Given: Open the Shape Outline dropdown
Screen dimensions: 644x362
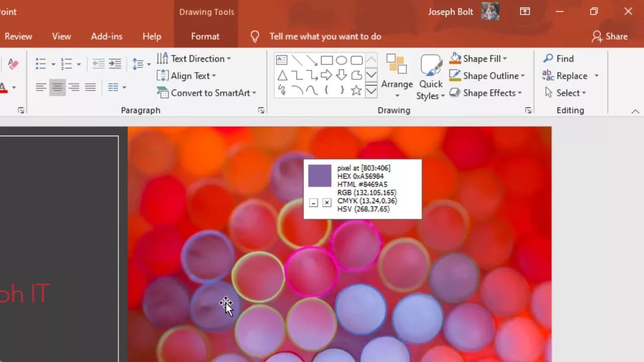Looking at the screenshot, I should coord(487,76).
